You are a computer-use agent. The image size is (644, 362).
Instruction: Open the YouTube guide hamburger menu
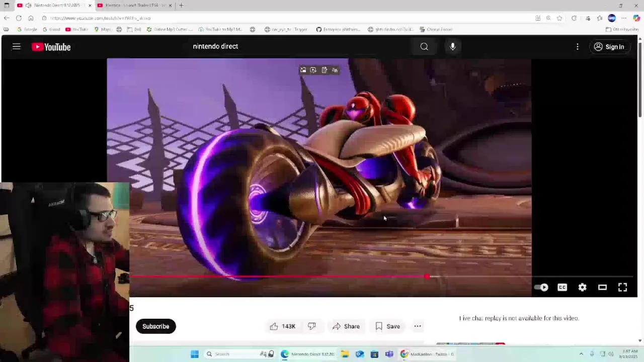point(16,47)
